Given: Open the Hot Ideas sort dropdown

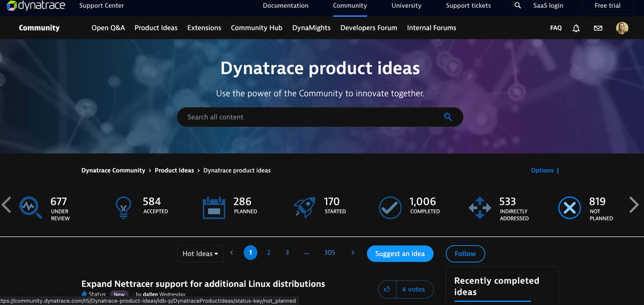Looking at the screenshot, I should pos(200,253).
